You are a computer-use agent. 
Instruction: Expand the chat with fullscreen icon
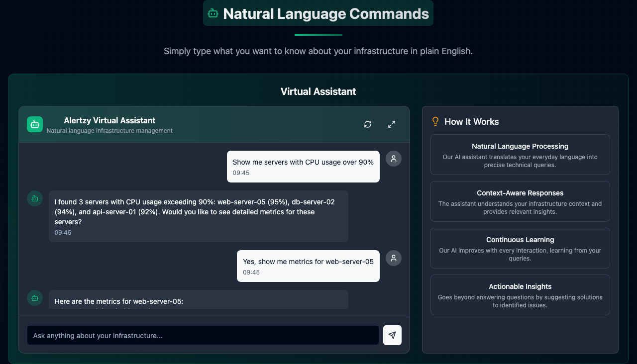tap(392, 124)
